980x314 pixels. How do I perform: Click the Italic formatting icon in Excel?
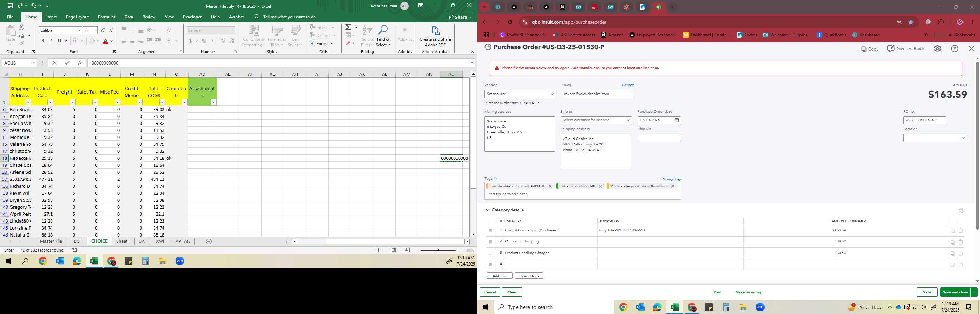coord(51,41)
